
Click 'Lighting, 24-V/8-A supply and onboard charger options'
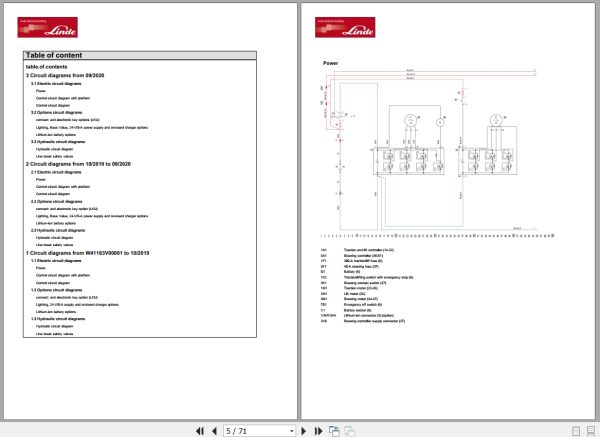click(77, 305)
